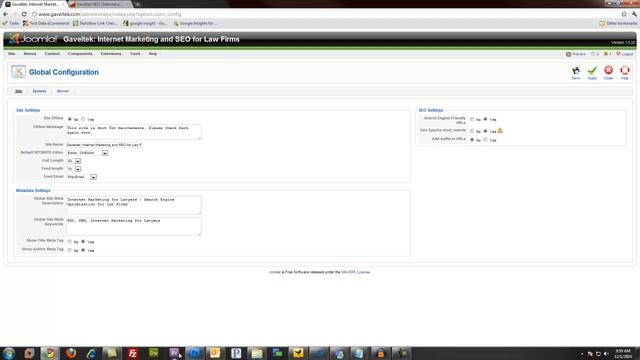Screen dimensions: 640x360
Task: Click the Global Site Meta Keywords box
Action: coord(133,226)
